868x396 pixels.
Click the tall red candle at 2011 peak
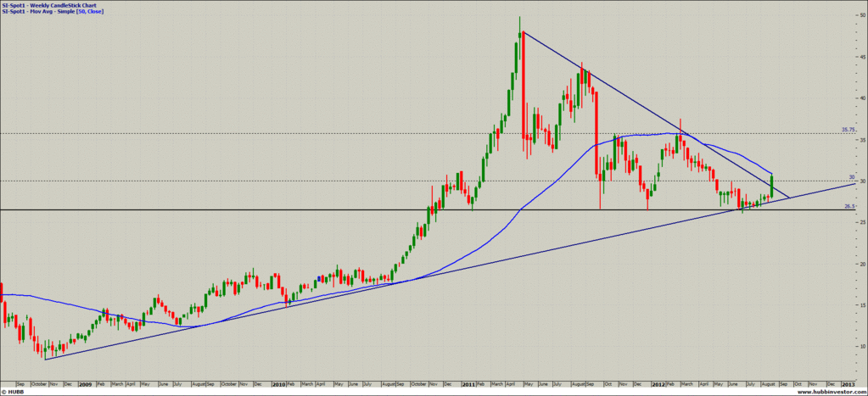[x=524, y=85]
